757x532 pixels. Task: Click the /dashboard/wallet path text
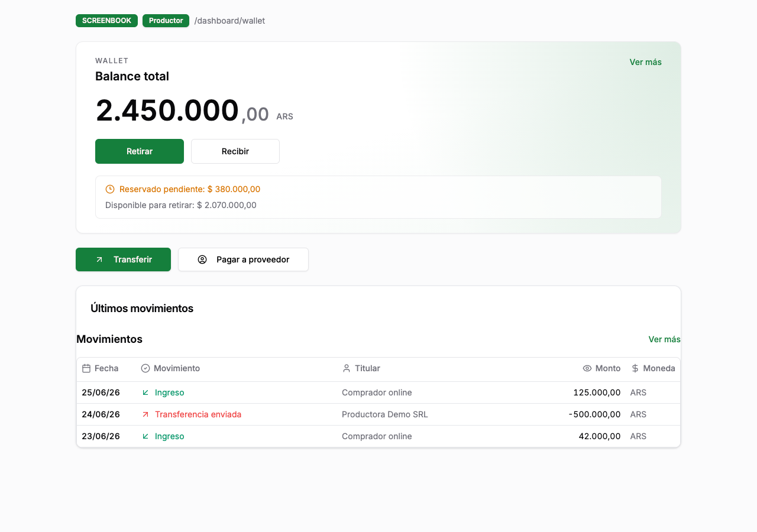229,21
